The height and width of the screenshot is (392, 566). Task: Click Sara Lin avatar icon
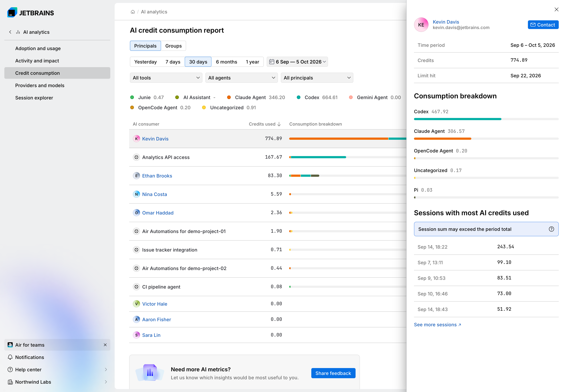point(136,335)
